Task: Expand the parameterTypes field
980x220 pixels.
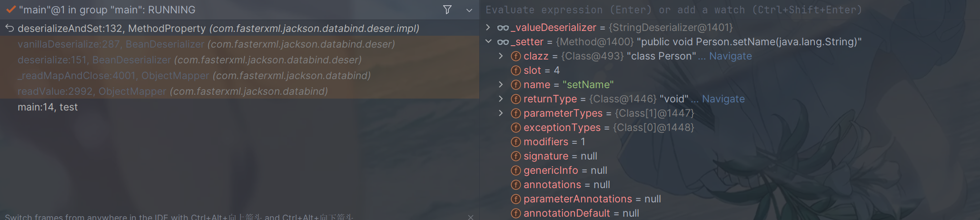Action: (501, 113)
